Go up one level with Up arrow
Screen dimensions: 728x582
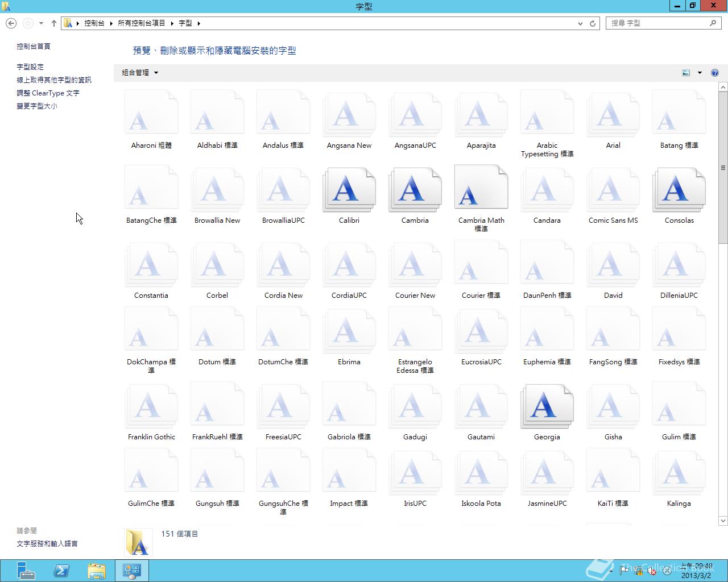click(54, 23)
